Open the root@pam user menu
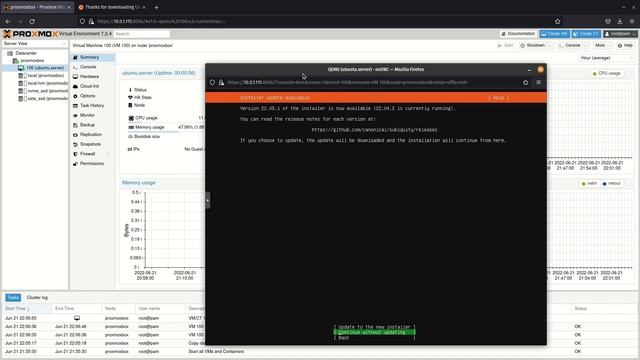This screenshot has width=640, height=360. (x=620, y=34)
